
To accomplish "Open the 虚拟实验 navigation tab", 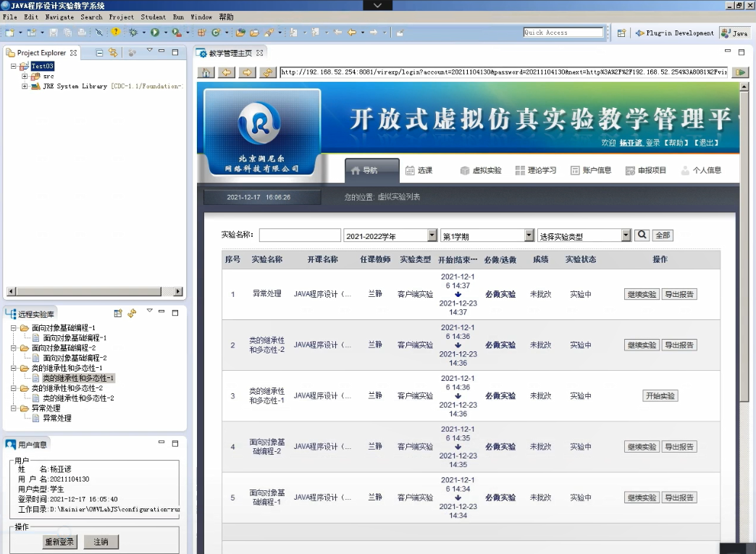I will pos(480,171).
